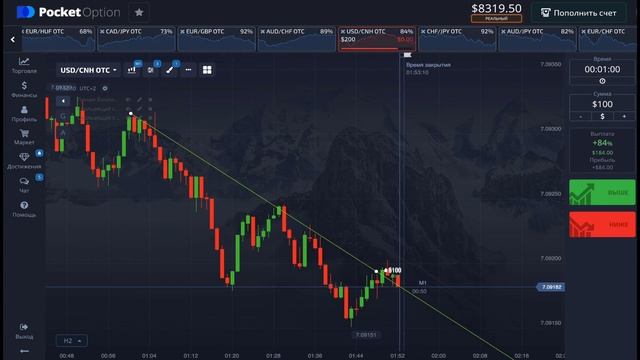640x360 pixels.
Task: Toggle visibility of topmost drawing entry
Action: tap(128, 100)
